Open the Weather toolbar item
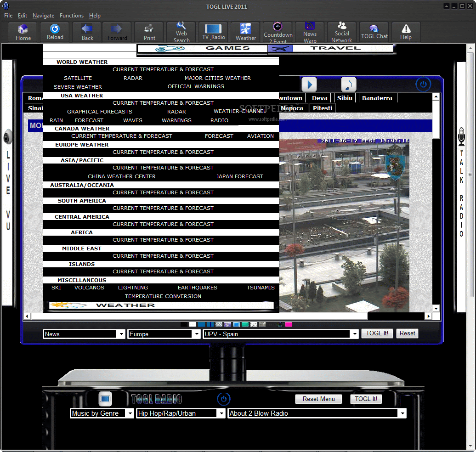Screen dimensions: 476x452 pos(246,32)
